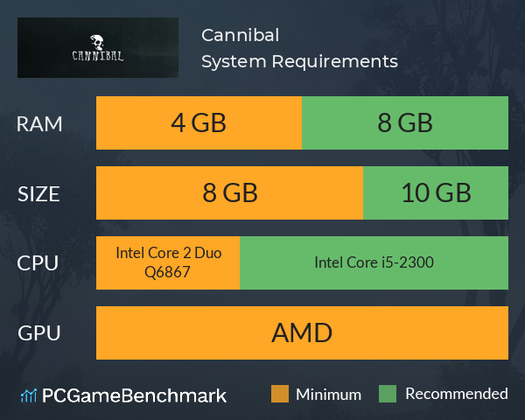The width and height of the screenshot is (525, 420).
Task: Click the 8 GB minimum size bar
Action: [229, 192]
